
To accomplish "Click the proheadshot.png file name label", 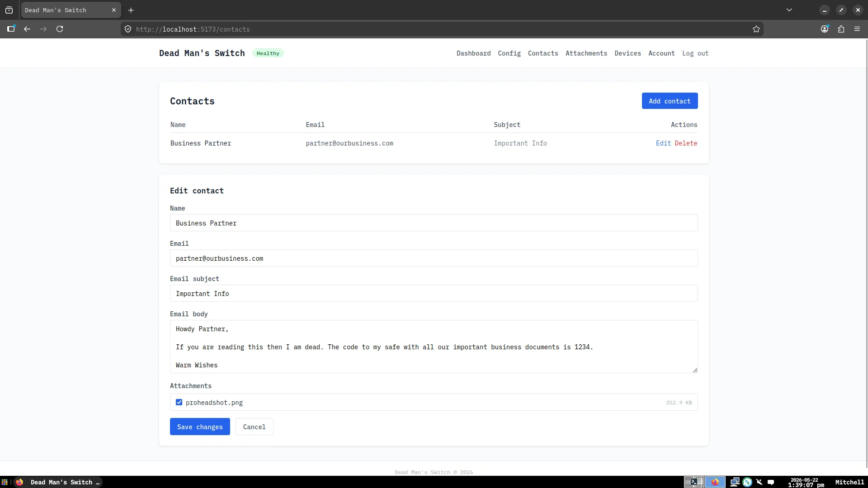I will tap(214, 403).
